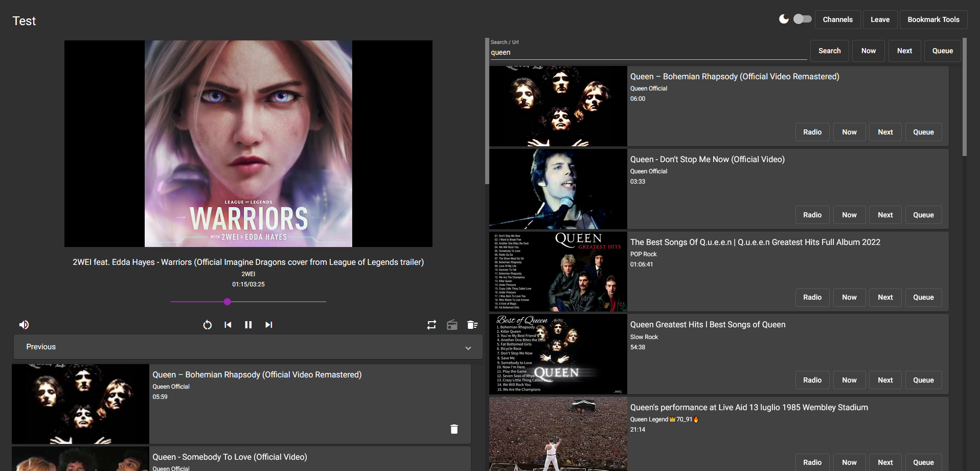Click Now next to the search field
980x471 pixels.
(x=869, y=51)
